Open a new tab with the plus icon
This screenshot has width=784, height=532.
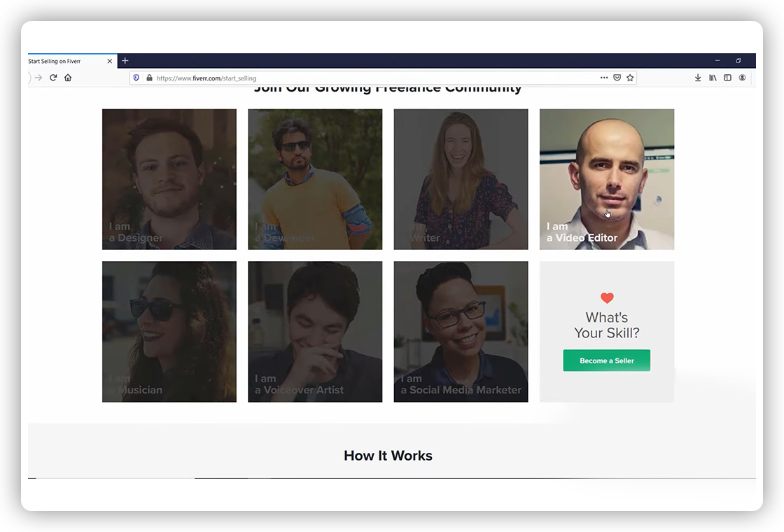tap(125, 60)
